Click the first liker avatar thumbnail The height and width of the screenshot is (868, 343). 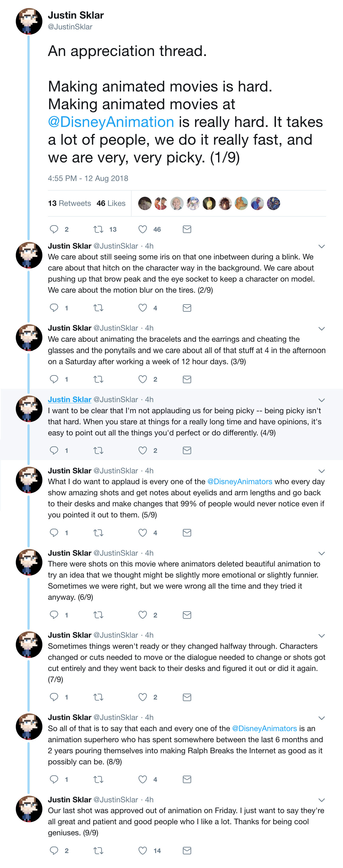tap(145, 203)
